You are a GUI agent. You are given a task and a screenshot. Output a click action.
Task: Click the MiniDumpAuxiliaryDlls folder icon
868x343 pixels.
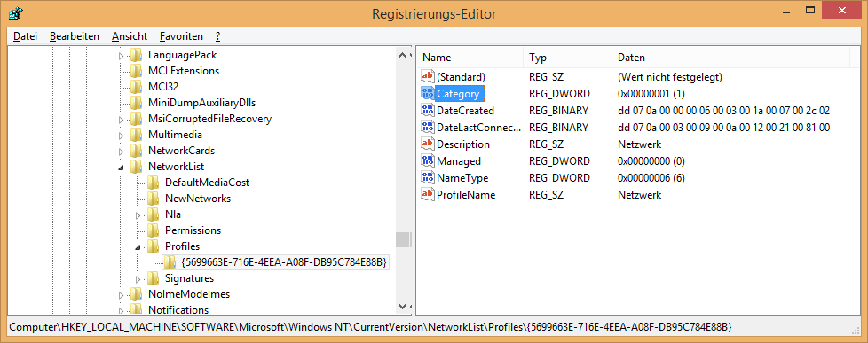137,102
